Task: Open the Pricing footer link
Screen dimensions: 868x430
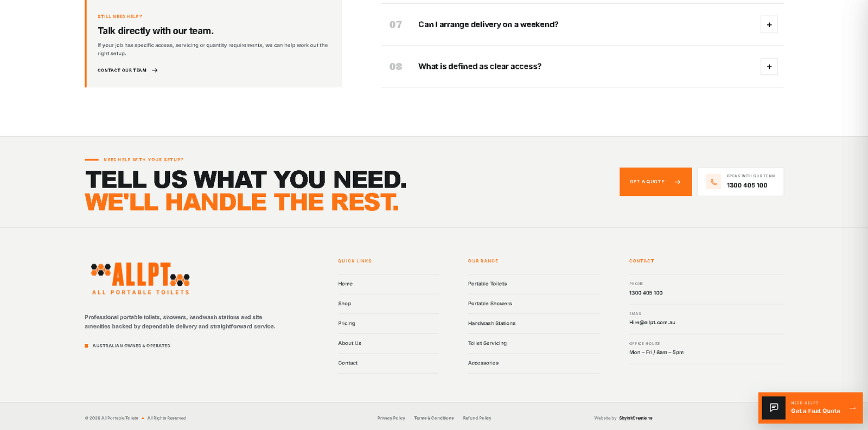Action: tap(347, 323)
